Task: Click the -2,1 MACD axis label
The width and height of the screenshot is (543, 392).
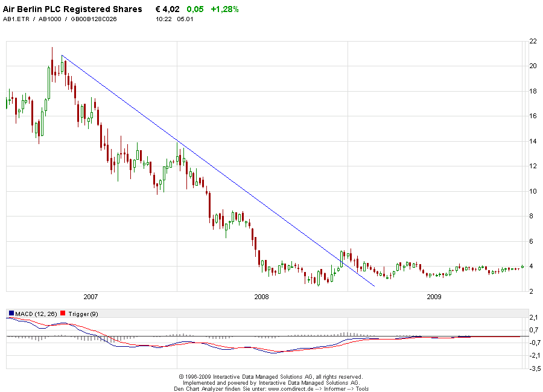Action: pyautogui.click(x=534, y=356)
